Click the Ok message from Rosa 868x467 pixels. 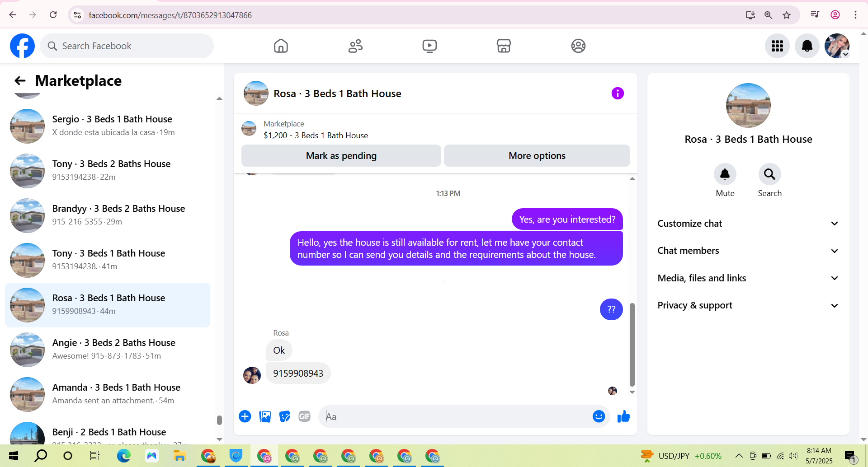279,350
